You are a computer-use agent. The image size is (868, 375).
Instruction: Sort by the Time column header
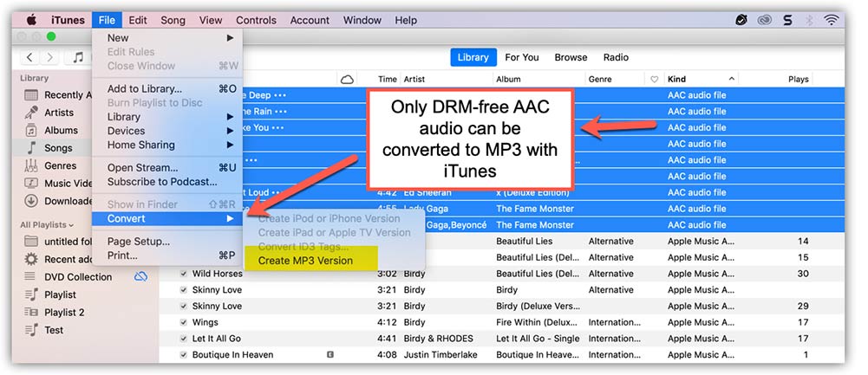coord(387,79)
